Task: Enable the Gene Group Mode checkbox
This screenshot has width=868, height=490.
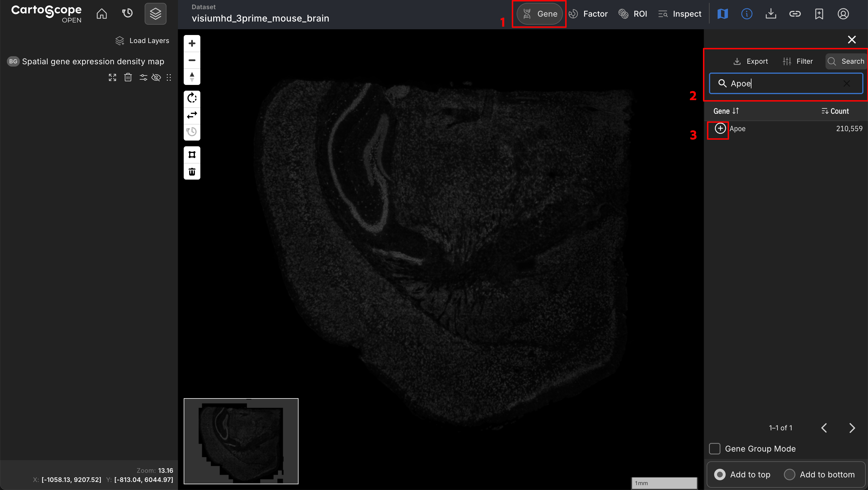Action: point(715,449)
